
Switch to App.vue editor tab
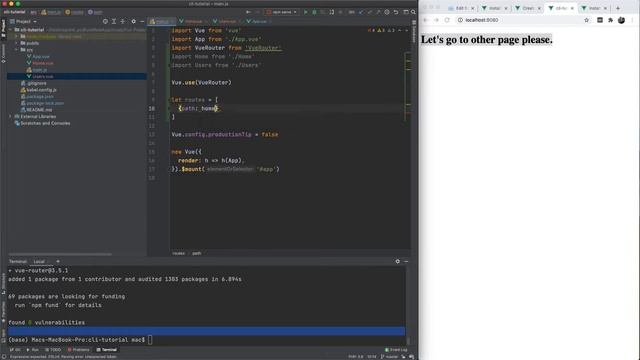(259, 21)
